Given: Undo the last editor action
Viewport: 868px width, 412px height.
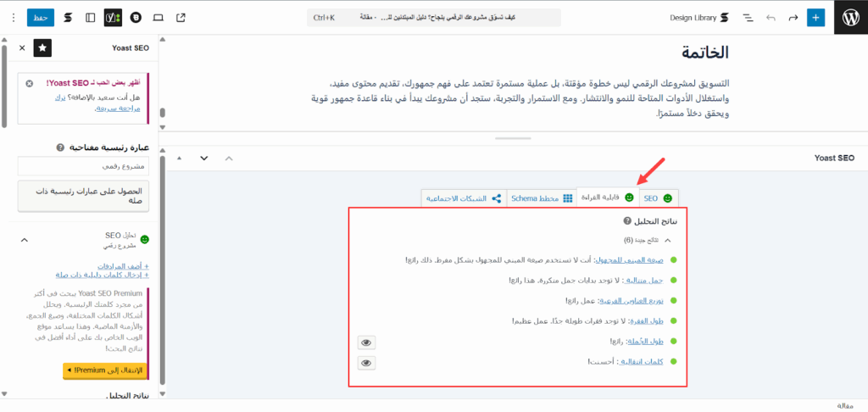Looking at the screenshot, I should (x=771, y=17).
